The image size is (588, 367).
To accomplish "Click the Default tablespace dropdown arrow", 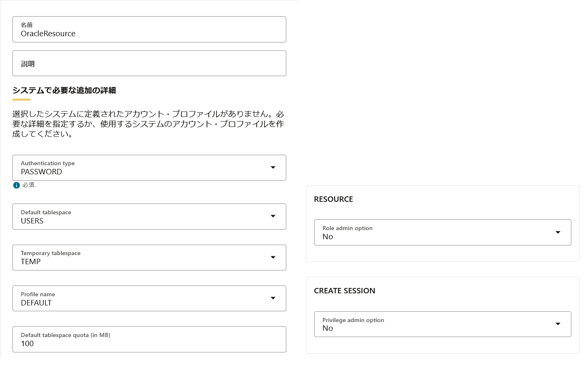I will point(273,216).
